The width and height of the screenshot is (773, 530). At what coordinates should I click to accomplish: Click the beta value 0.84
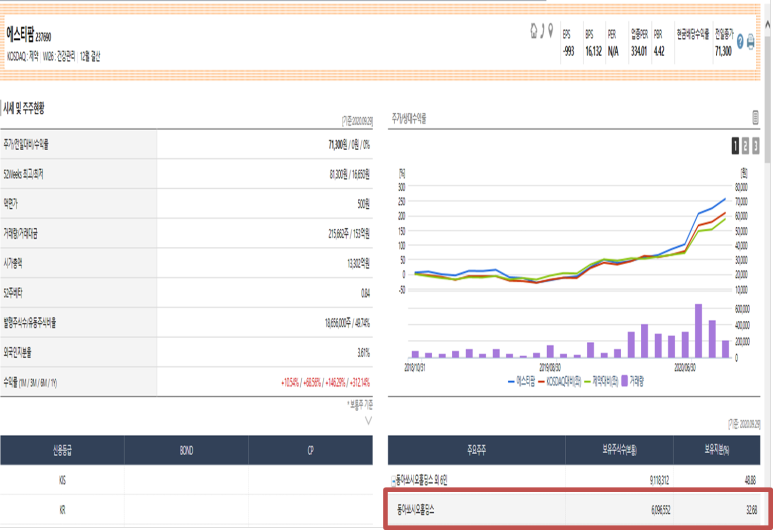pyautogui.click(x=365, y=293)
